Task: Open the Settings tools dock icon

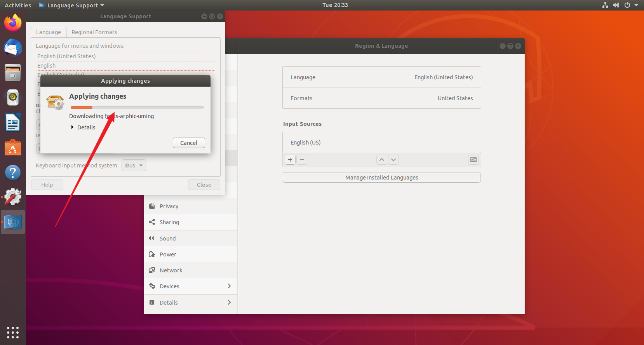Action: pos(13,197)
